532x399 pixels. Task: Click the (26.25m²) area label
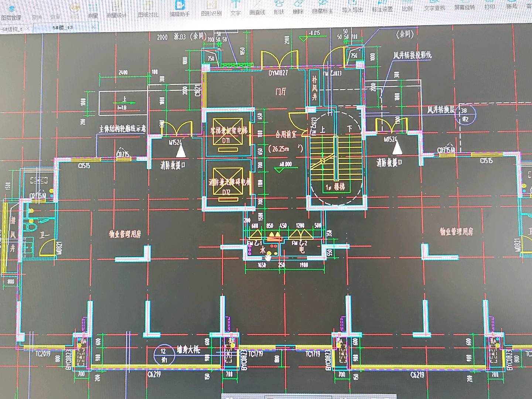pos(286,149)
